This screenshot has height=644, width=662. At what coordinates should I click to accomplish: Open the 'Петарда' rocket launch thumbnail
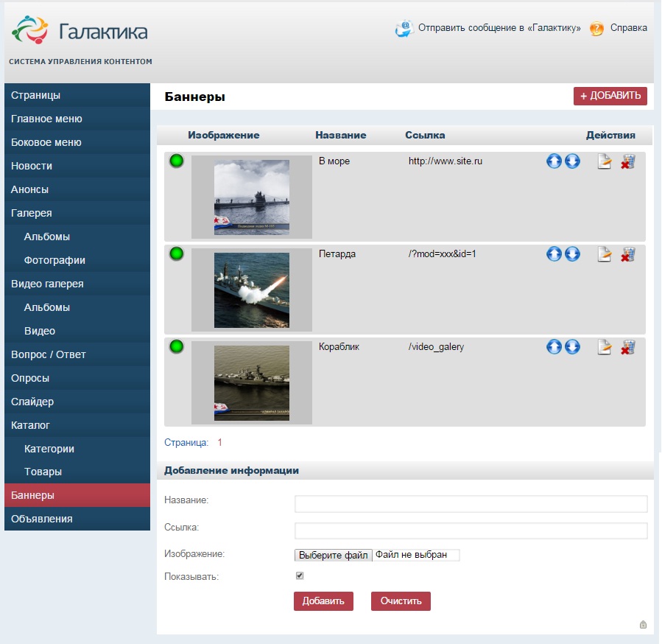coord(252,290)
